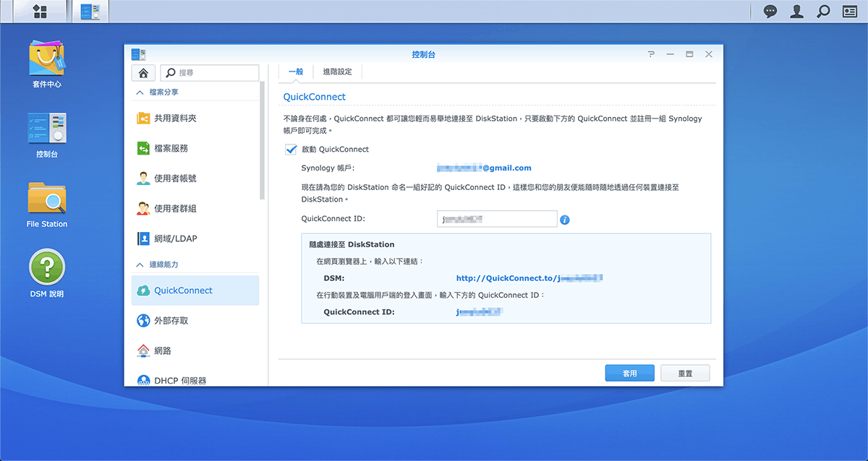Click the DHCP 伺服器 label text
The width and height of the screenshot is (868, 461).
(180, 380)
